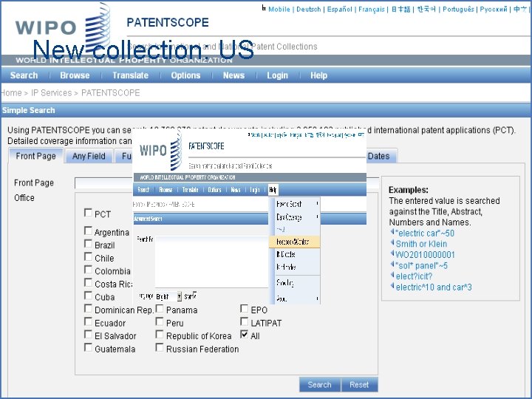Tick the Cuba checkbox
Viewport: 532px width, 399px height.
point(88,296)
